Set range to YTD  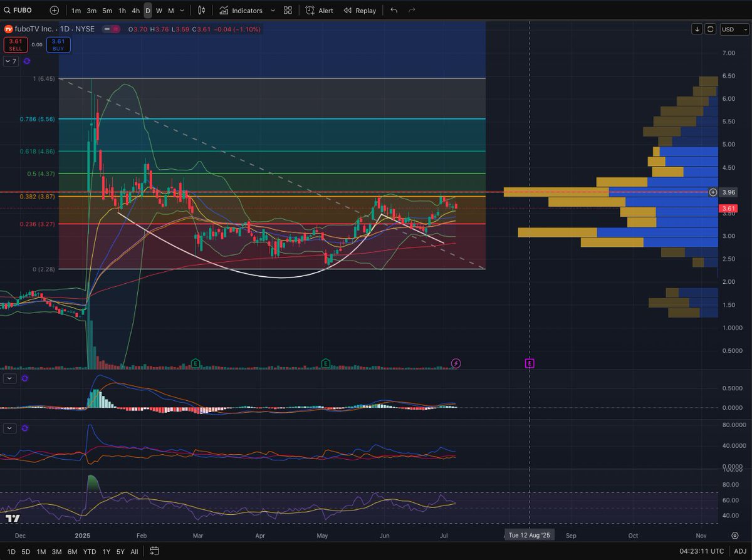[90, 552]
